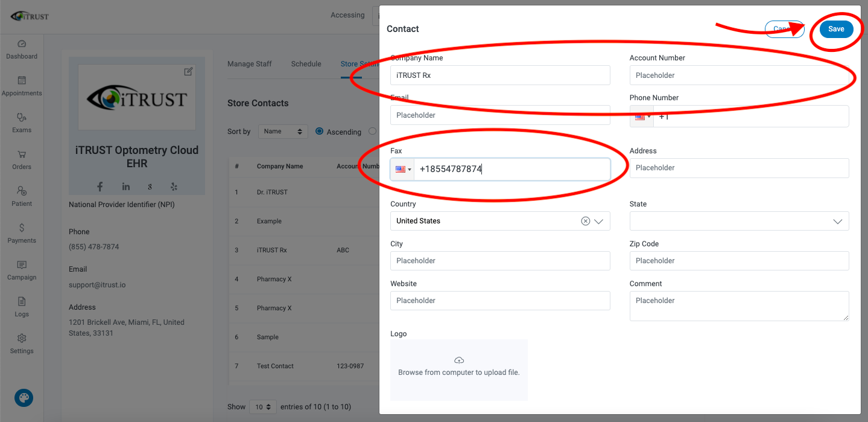Viewport: 868px width, 422px height.
Task: Click the Facebook icon under the practice name
Action: (100, 187)
